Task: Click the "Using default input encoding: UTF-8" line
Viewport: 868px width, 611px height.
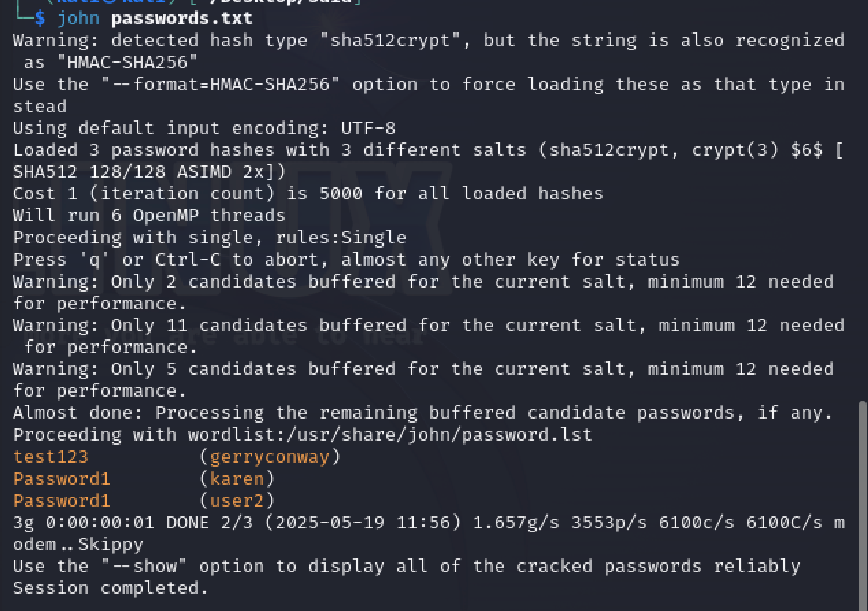Action: tap(205, 128)
